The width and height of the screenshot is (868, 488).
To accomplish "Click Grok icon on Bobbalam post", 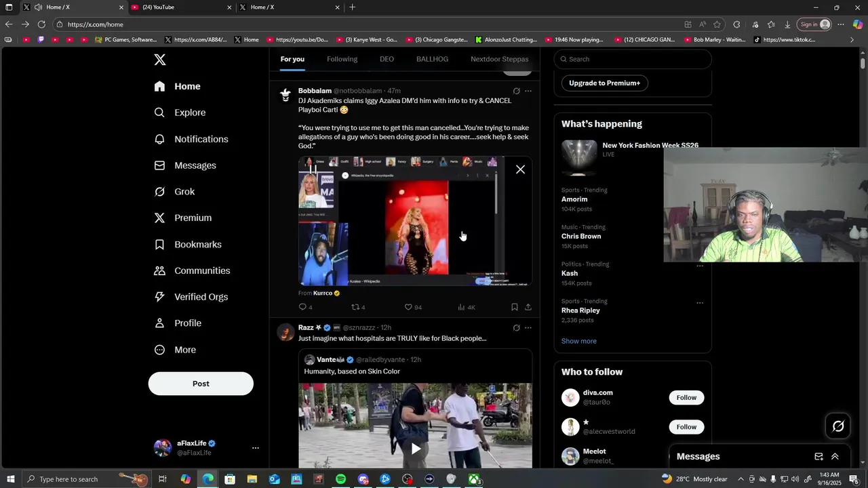I will (516, 91).
